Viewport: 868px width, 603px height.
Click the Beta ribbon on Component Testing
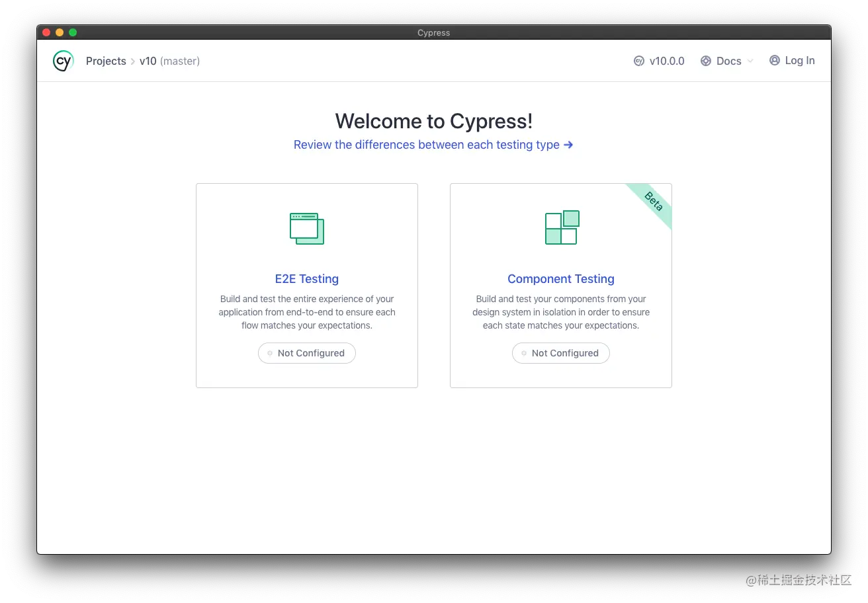(652, 202)
